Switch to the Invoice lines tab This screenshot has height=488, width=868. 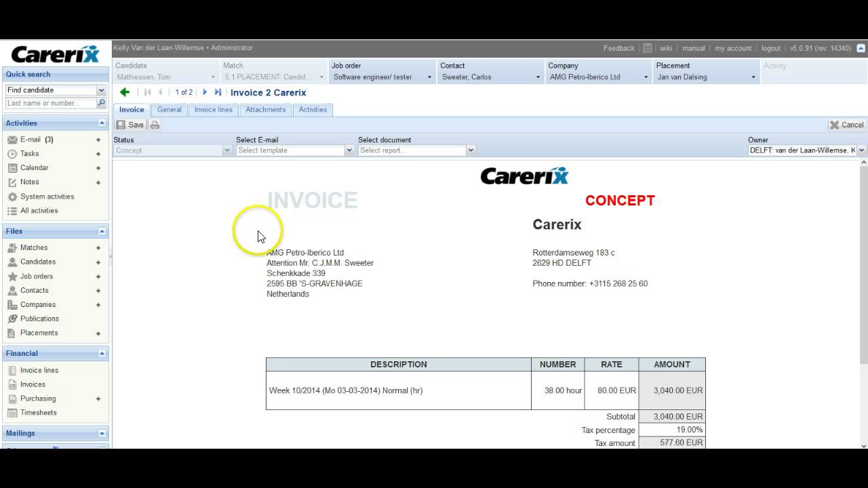click(x=214, y=110)
